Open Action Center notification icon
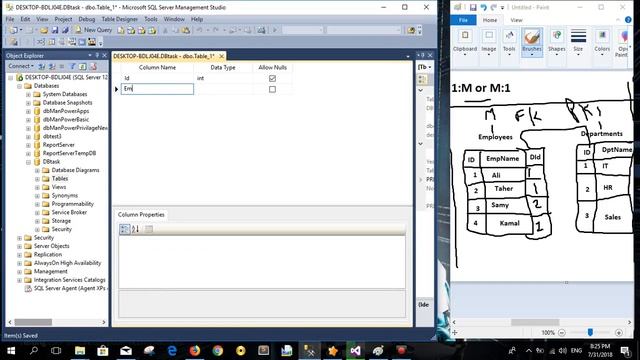The height and width of the screenshot is (360, 640). pos(625,351)
